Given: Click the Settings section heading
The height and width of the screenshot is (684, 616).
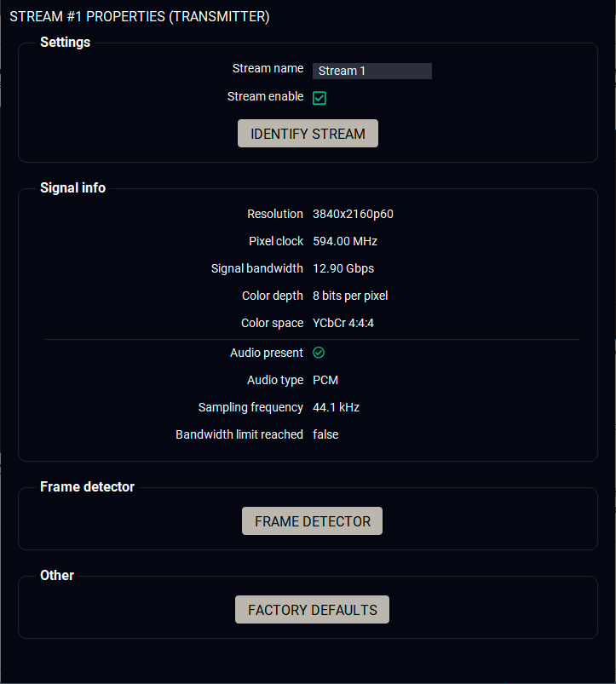Looking at the screenshot, I should pyautogui.click(x=65, y=43).
